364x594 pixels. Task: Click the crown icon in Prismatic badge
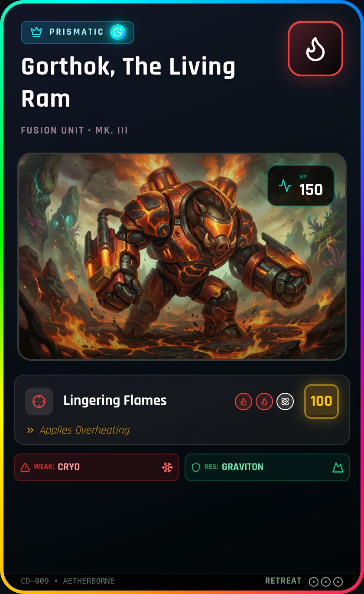(36, 32)
